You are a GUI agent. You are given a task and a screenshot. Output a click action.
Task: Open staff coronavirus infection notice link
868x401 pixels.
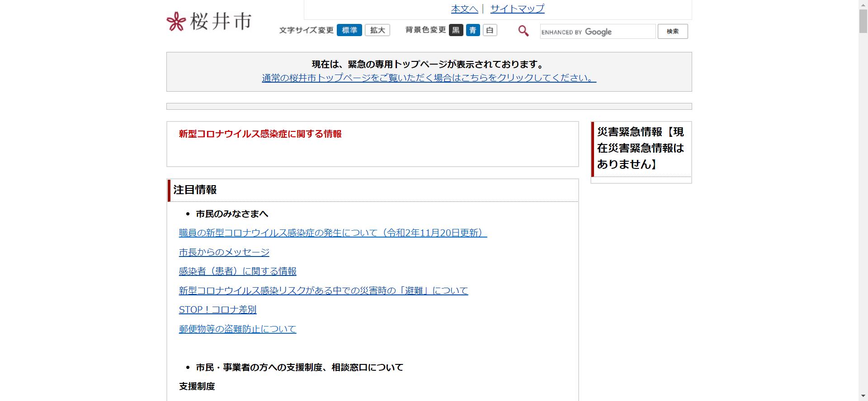click(333, 233)
